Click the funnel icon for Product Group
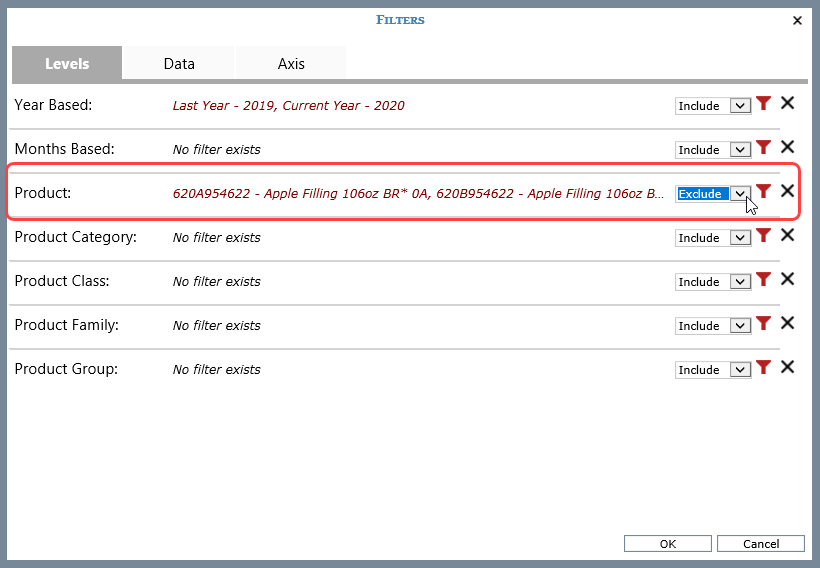820x568 pixels. tap(764, 368)
